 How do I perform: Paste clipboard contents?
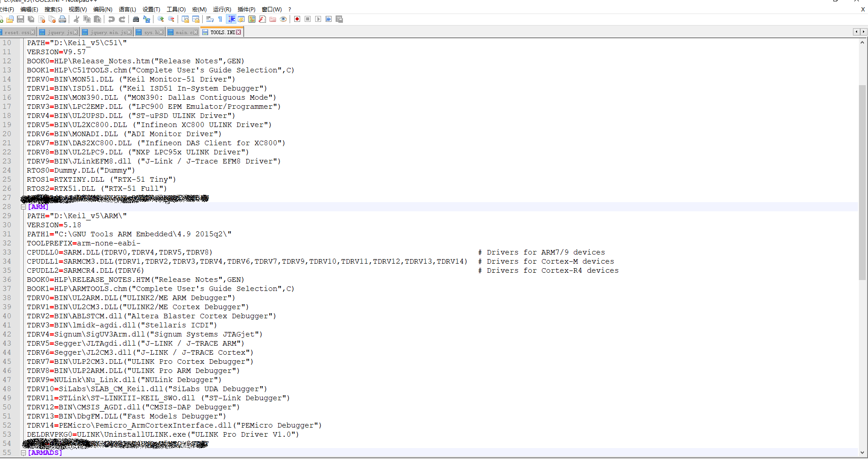(97, 19)
